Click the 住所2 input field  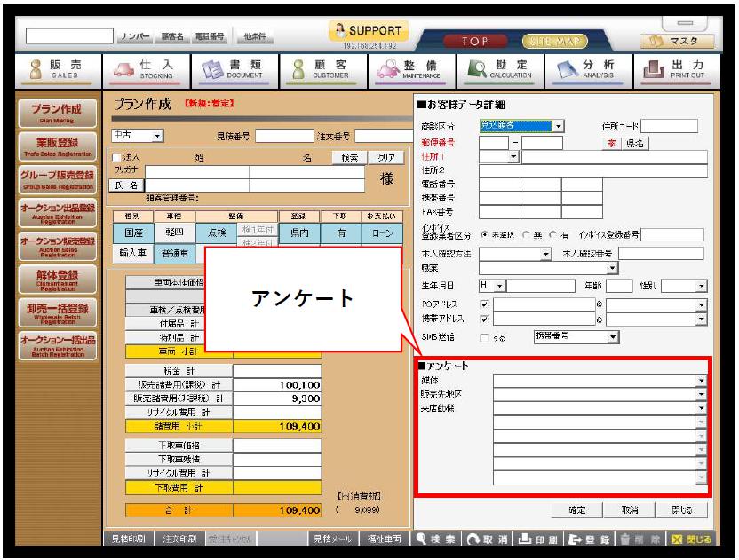point(593,170)
